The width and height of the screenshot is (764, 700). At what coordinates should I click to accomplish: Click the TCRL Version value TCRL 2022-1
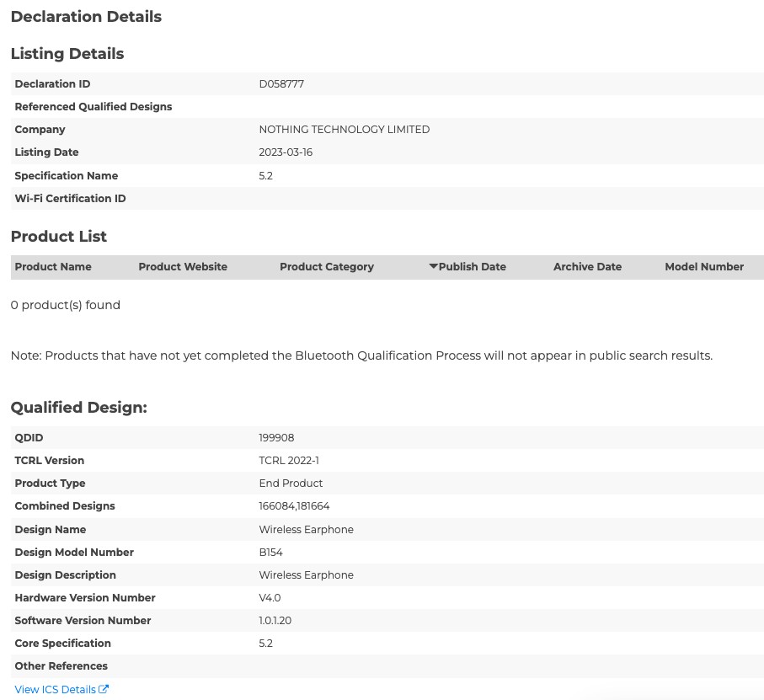pos(289,461)
